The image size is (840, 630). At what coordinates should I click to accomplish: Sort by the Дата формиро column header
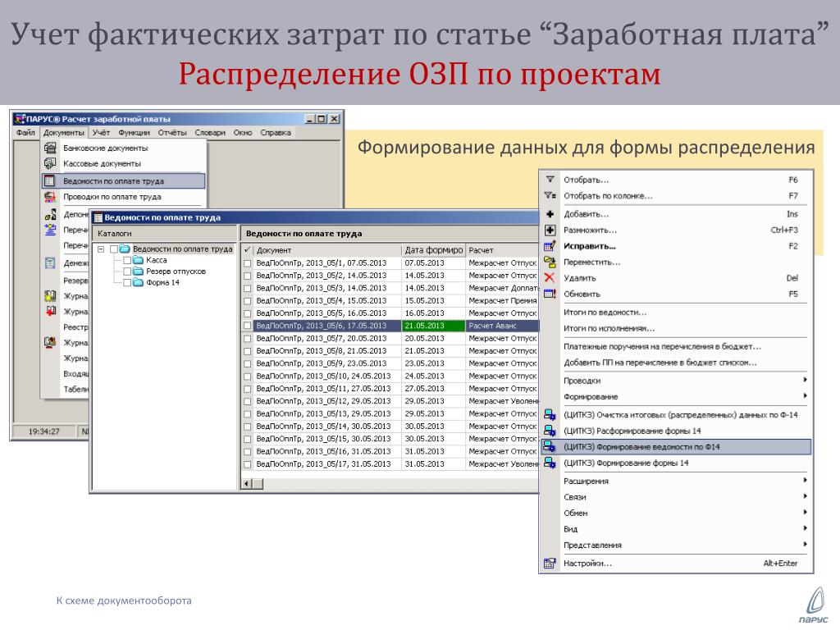click(x=433, y=249)
